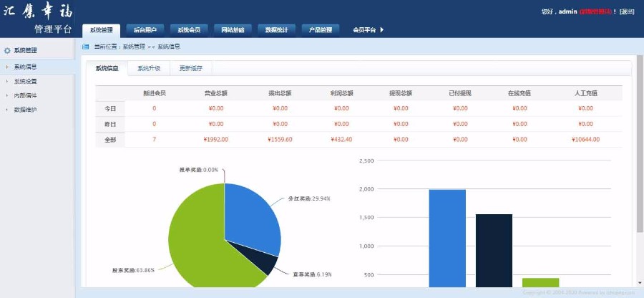
Task: Go to 数据统计 in top navigation
Action: pyautogui.click(x=276, y=30)
